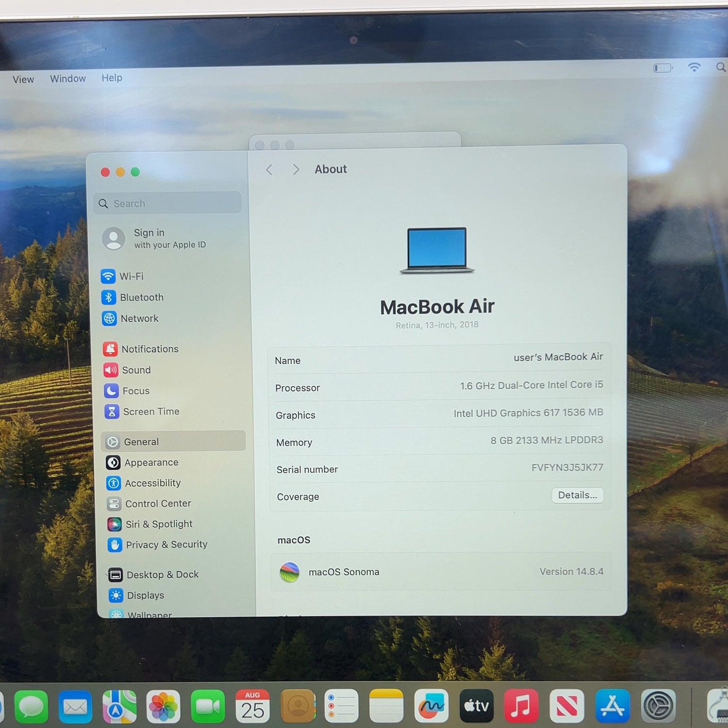Image resolution: width=728 pixels, height=728 pixels.
Task: Open Maps from the Dock
Action: 119,707
